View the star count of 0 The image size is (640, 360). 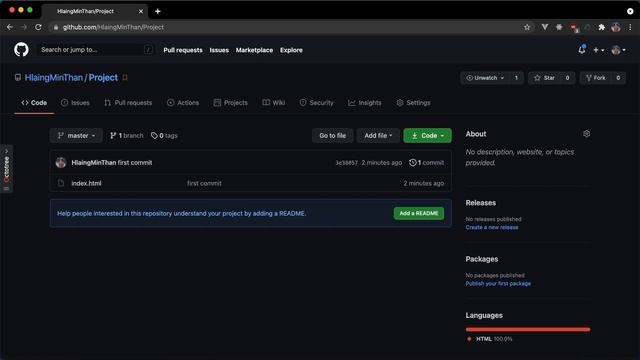(x=567, y=78)
